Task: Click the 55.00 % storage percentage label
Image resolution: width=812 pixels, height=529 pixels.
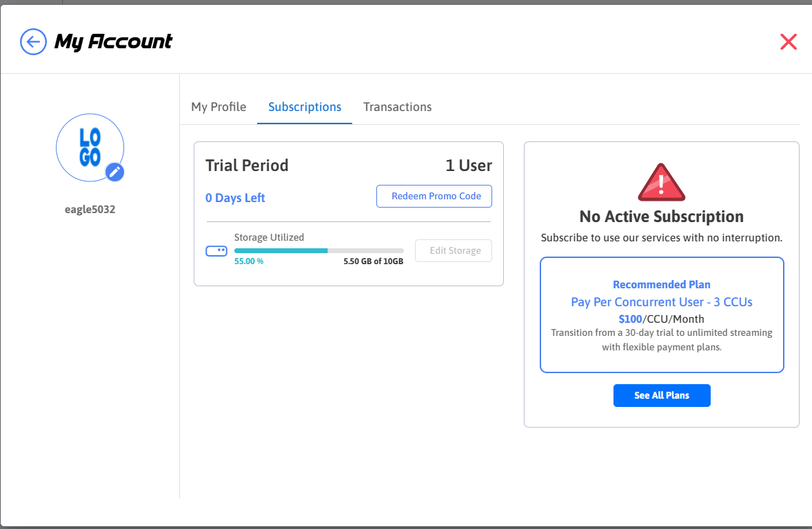Action: click(x=249, y=261)
